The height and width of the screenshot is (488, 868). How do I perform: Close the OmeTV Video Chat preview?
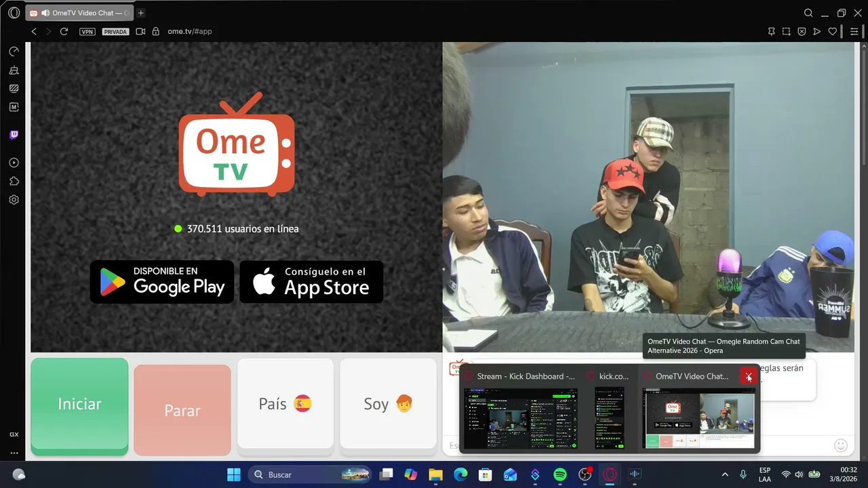point(749,377)
